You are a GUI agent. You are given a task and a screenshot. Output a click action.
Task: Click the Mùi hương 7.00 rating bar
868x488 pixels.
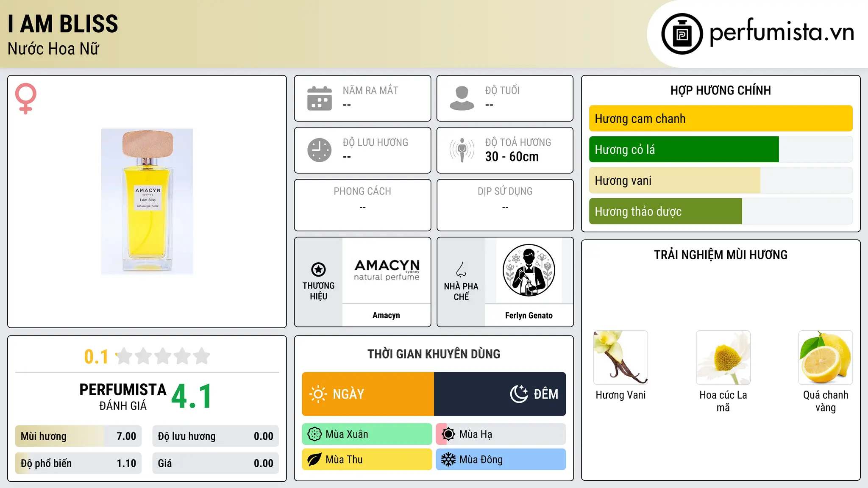78,436
